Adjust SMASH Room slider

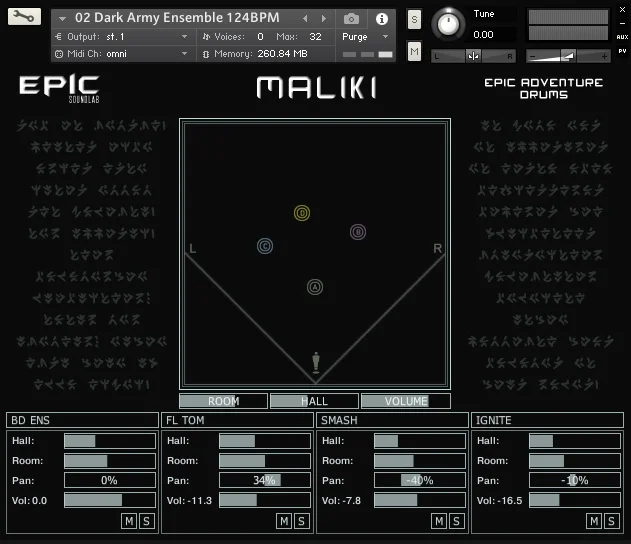click(420, 461)
